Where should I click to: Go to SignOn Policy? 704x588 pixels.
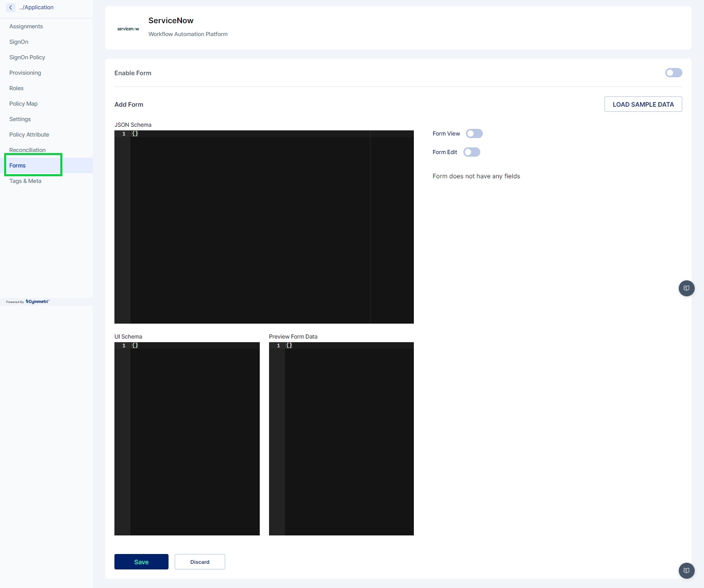point(46,57)
